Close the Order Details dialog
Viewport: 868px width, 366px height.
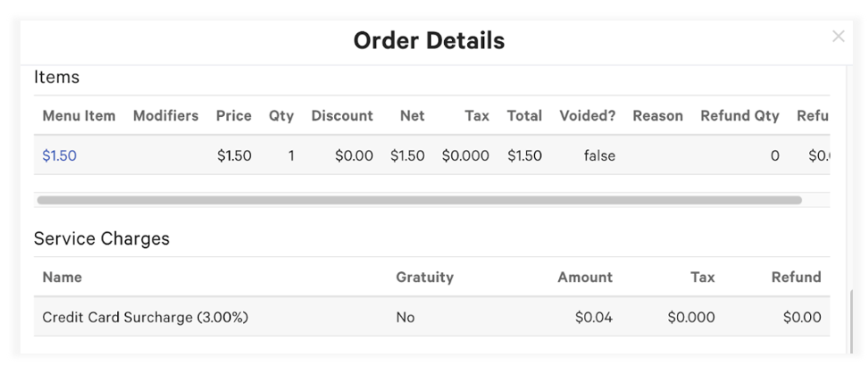point(838,37)
